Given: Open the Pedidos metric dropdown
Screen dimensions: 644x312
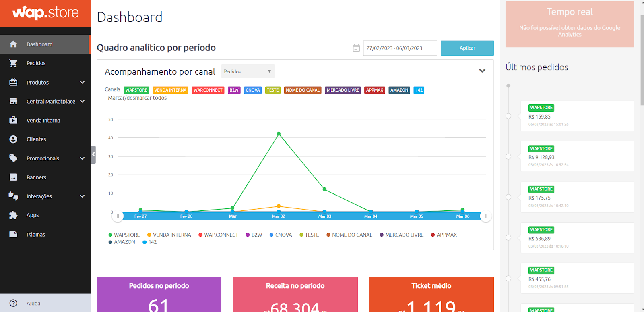Looking at the screenshot, I should 248,71.
